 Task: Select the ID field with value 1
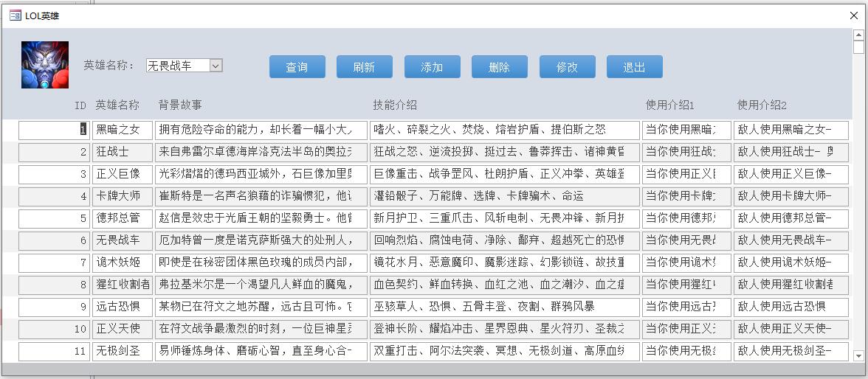[x=54, y=130]
